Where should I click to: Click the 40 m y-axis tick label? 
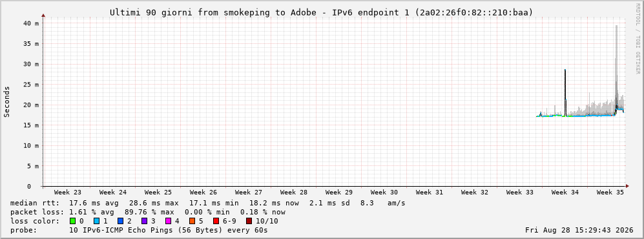point(31,23)
